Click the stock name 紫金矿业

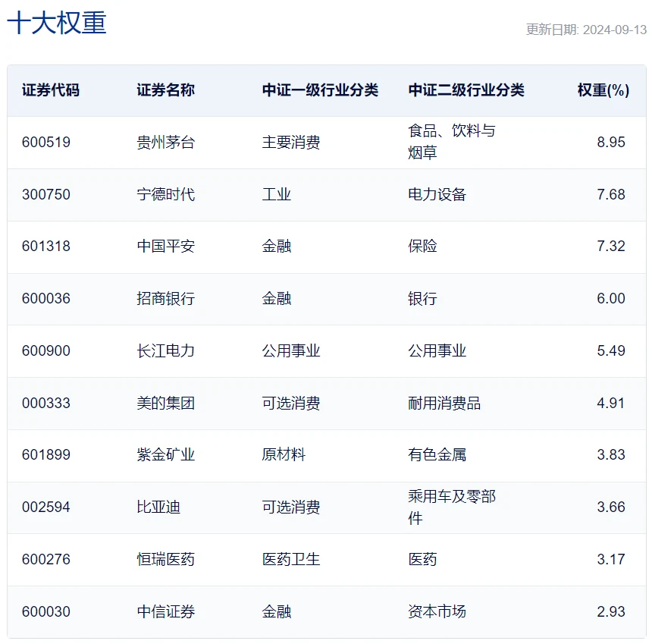pos(166,454)
